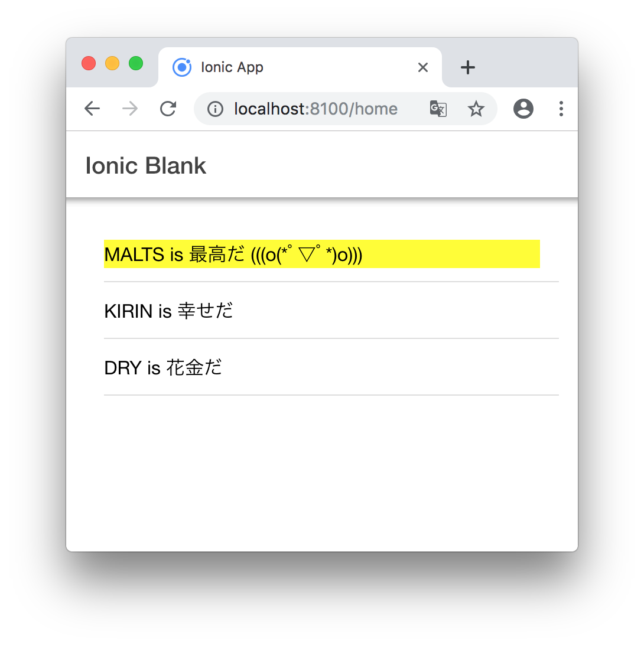
Task: Click the reload page icon
Action: [168, 109]
